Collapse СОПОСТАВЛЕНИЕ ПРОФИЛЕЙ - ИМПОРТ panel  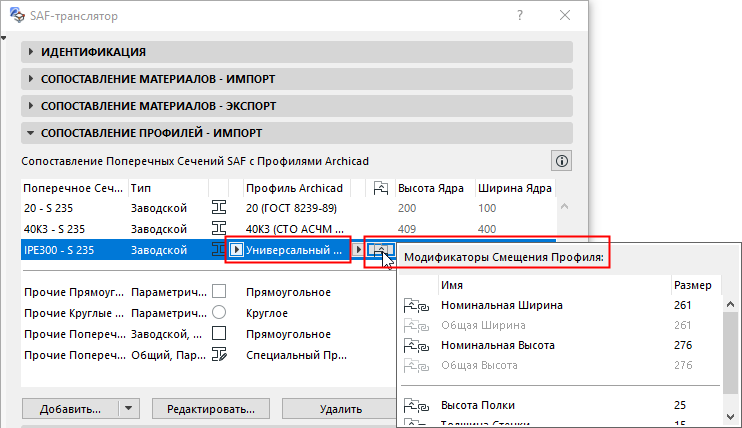coord(297,133)
